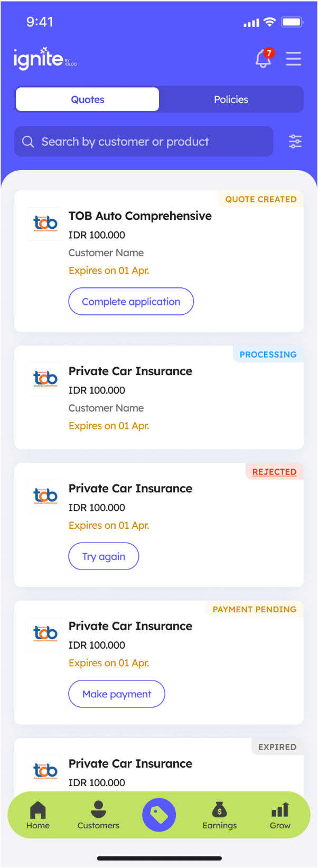
Task: Open Grow in bottom navigation
Action: [280, 815]
